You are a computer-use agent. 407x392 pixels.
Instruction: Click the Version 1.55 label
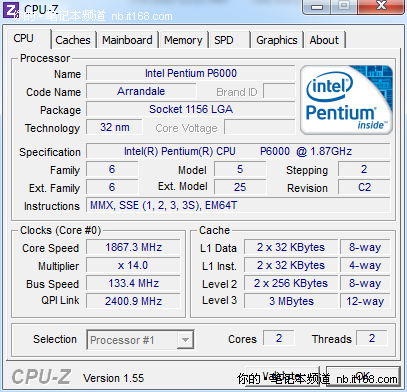[113, 378]
